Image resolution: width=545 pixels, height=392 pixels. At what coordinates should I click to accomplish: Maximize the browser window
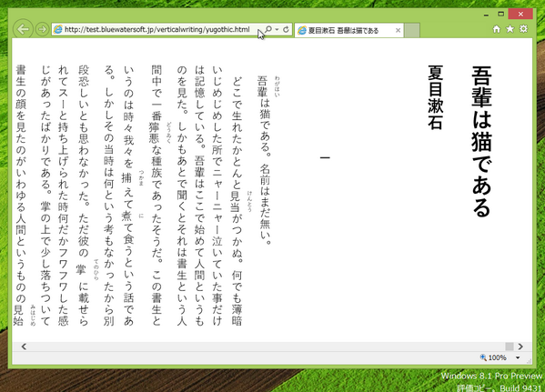click(x=500, y=15)
